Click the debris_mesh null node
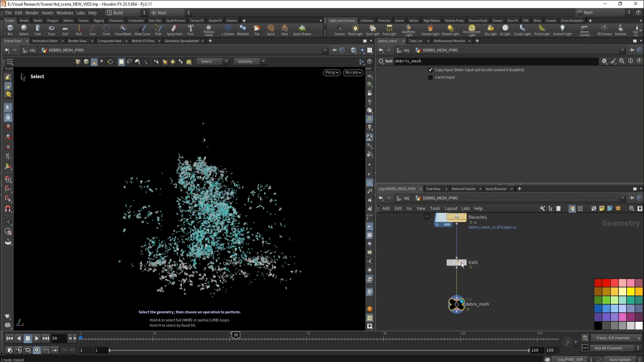The width and height of the screenshot is (644, 362). 457,304
